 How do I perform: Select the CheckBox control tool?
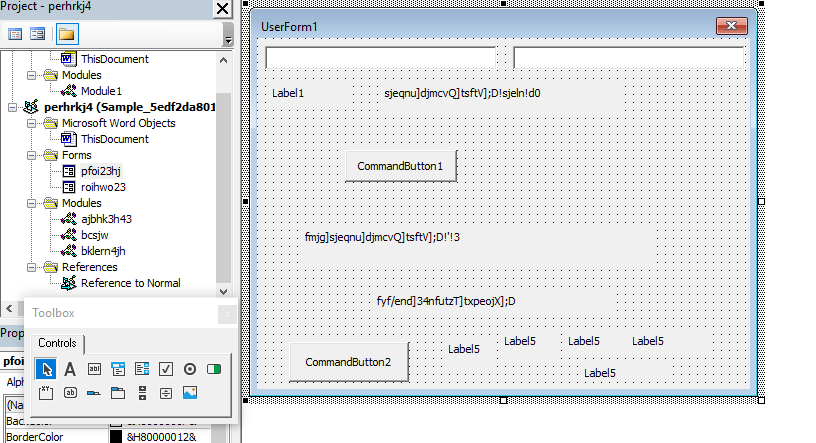[166, 369]
